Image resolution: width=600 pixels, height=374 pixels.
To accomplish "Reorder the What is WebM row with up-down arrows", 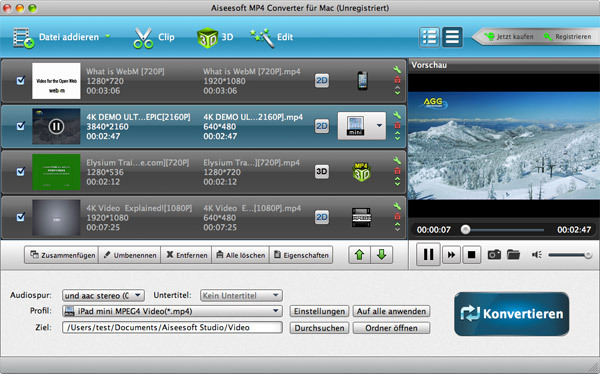I will coord(397,90).
